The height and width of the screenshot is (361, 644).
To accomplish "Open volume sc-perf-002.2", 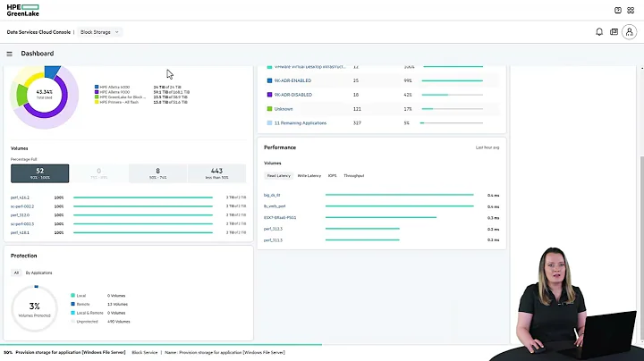I will (x=22, y=206).
